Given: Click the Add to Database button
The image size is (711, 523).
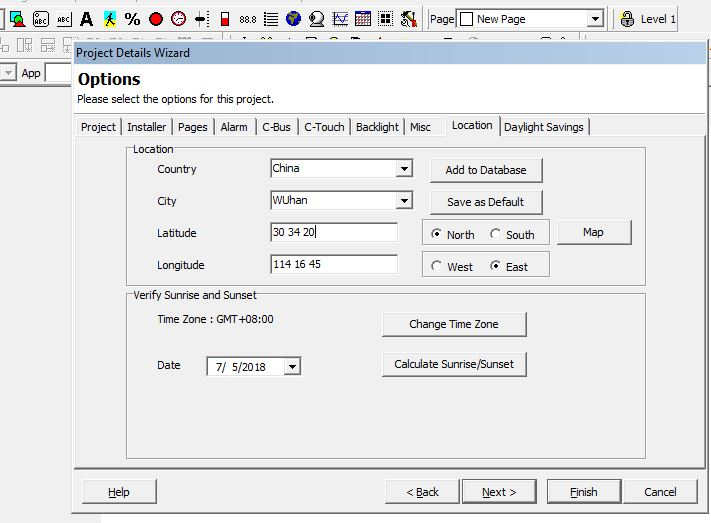Looking at the screenshot, I should [486, 170].
